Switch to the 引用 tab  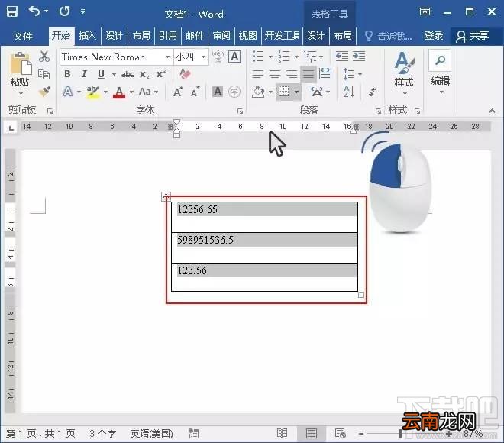coord(168,35)
